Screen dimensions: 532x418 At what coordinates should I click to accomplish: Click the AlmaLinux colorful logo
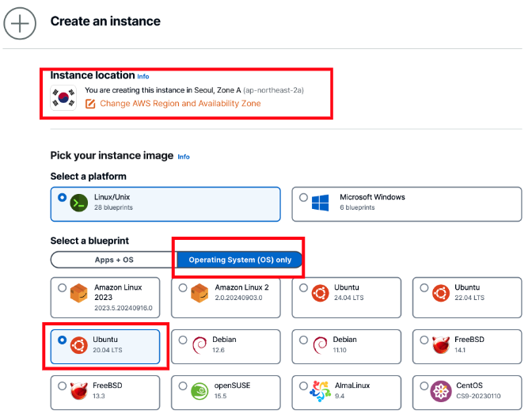click(321, 391)
